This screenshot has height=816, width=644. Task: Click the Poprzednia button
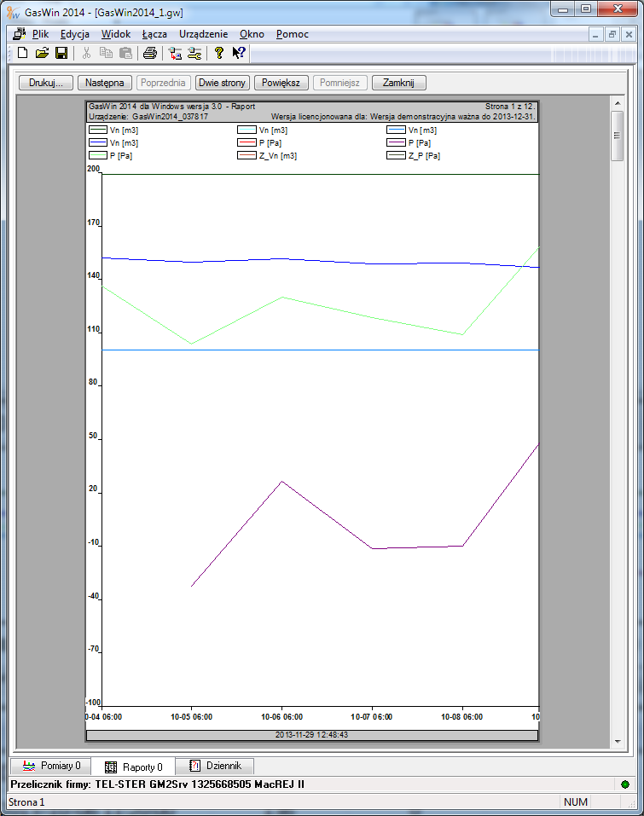163,83
